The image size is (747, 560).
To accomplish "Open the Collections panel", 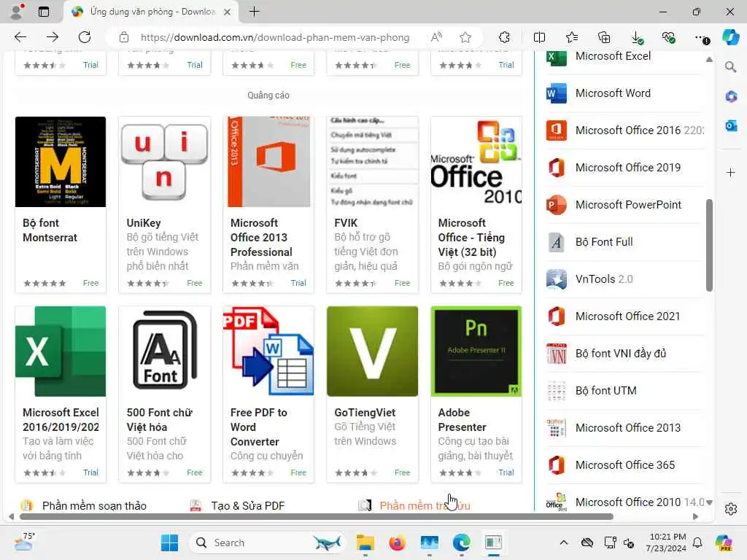I will pyautogui.click(x=604, y=37).
